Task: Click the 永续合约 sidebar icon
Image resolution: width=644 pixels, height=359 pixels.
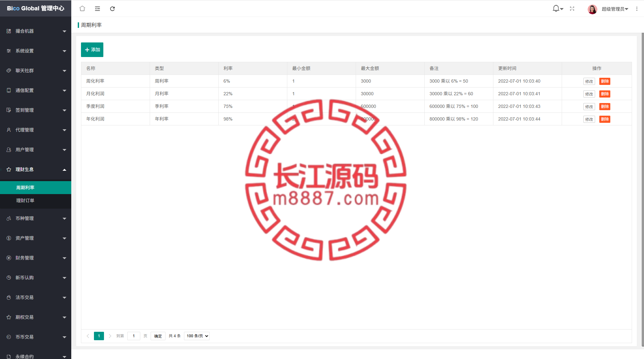Action: pyautogui.click(x=9, y=356)
